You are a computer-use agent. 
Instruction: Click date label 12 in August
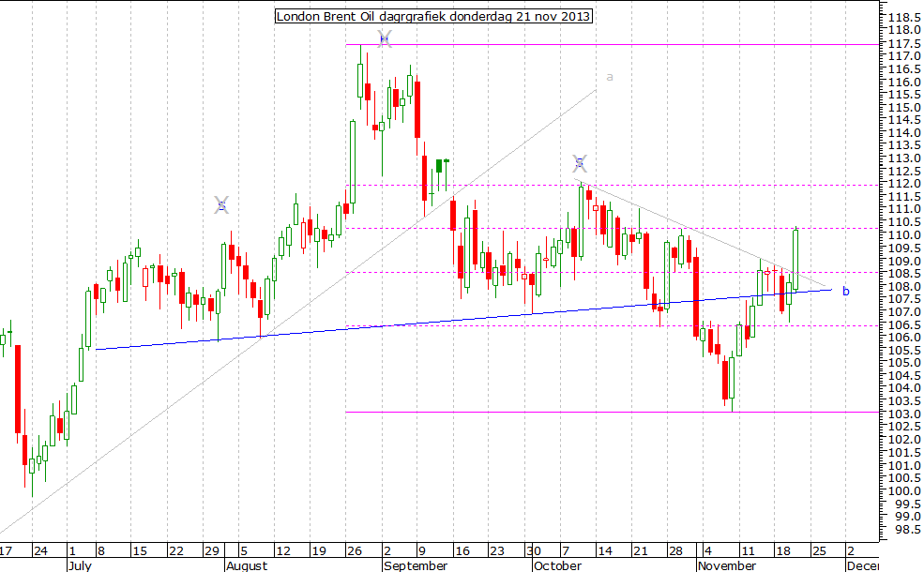pos(283,551)
